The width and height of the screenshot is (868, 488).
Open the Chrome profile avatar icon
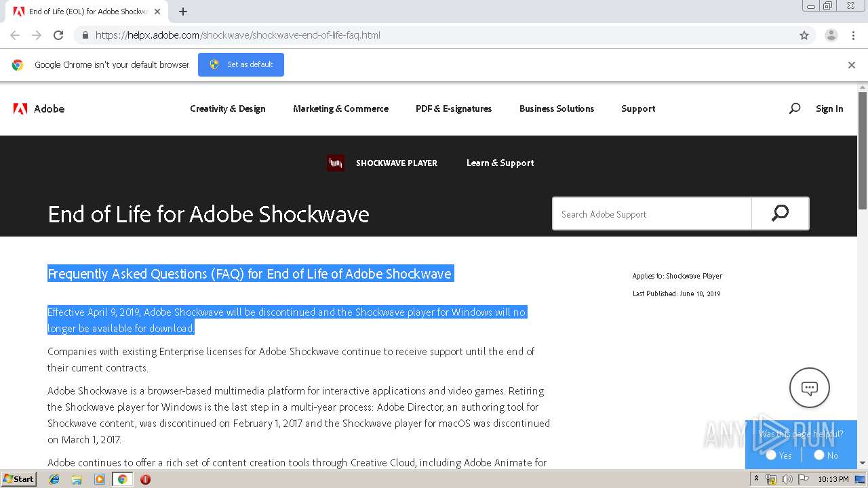[831, 35]
